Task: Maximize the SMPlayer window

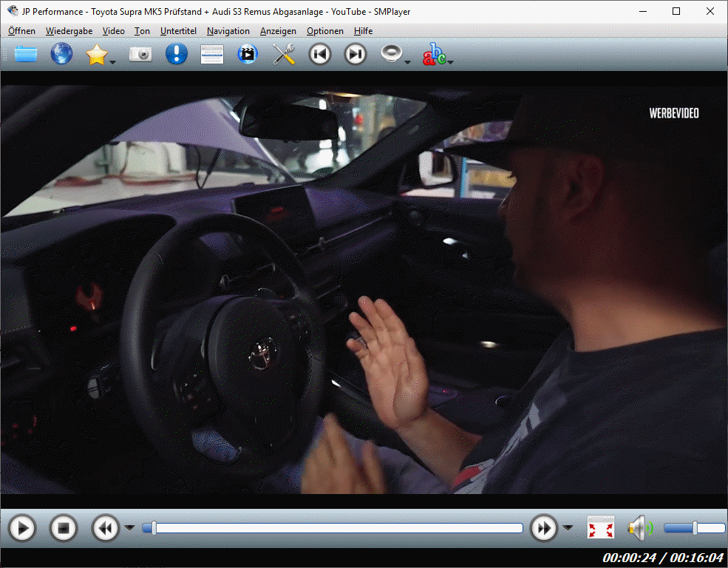Action: tap(676, 11)
